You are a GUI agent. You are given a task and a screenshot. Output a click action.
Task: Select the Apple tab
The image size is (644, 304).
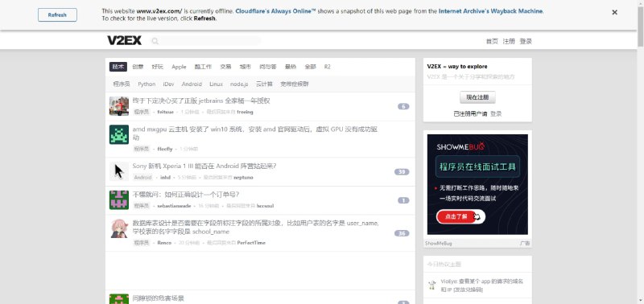(x=179, y=67)
